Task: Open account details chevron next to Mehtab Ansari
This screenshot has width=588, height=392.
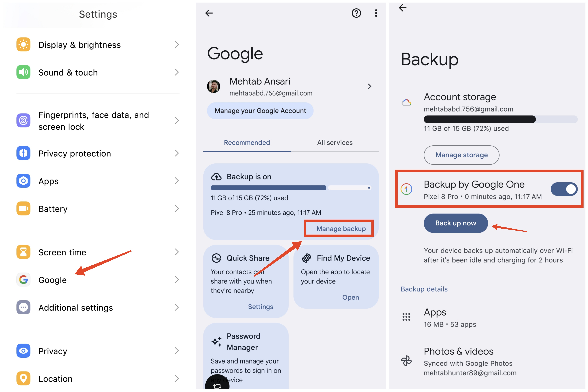Action: pyautogui.click(x=369, y=86)
